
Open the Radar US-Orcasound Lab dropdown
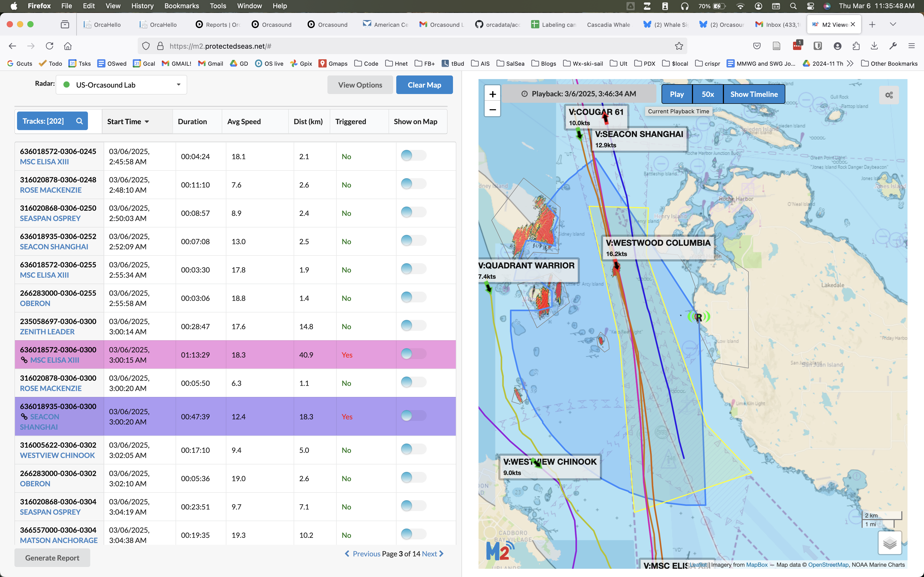point(121,85)
